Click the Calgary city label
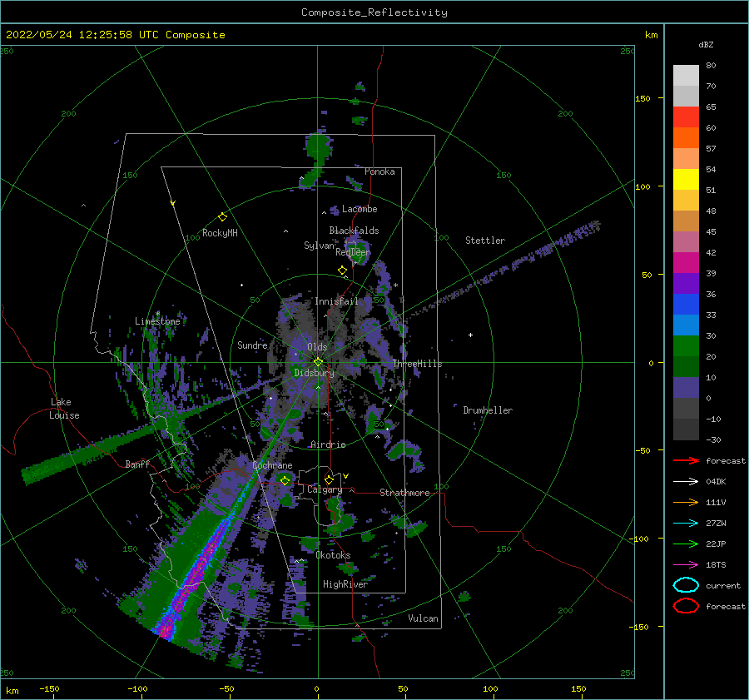This screenshot has height=700, width=749. (325, 489)
